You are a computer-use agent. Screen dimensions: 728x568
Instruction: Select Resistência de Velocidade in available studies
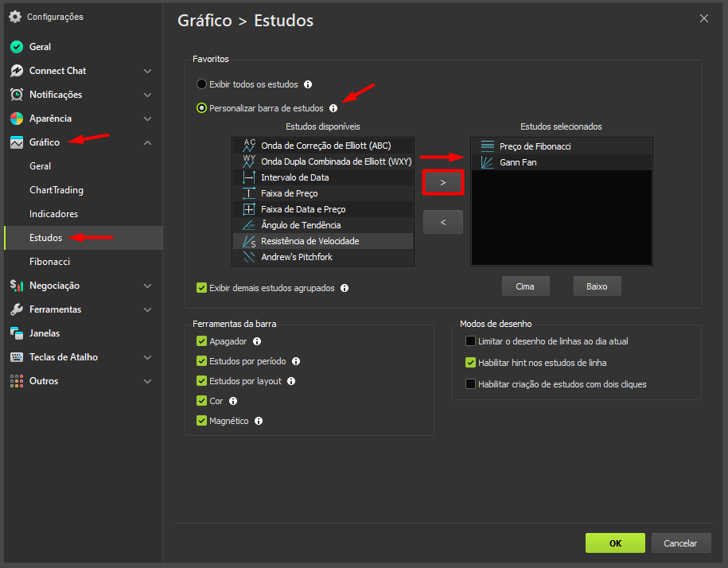(x=309, y=241)
